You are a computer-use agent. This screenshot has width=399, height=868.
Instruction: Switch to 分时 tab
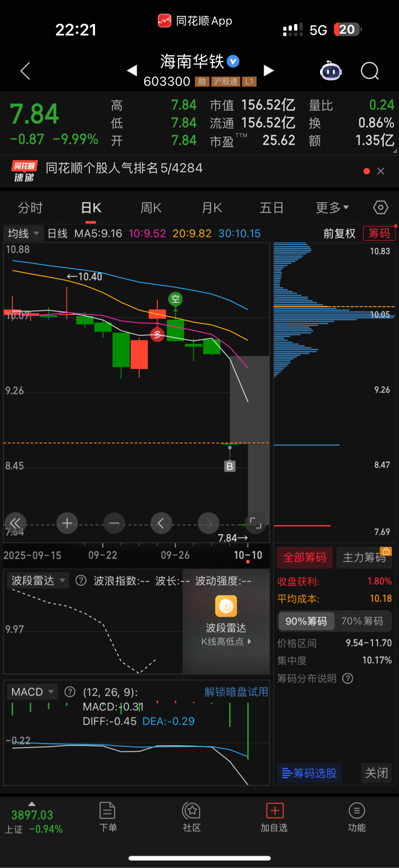[x=30, y=208]
